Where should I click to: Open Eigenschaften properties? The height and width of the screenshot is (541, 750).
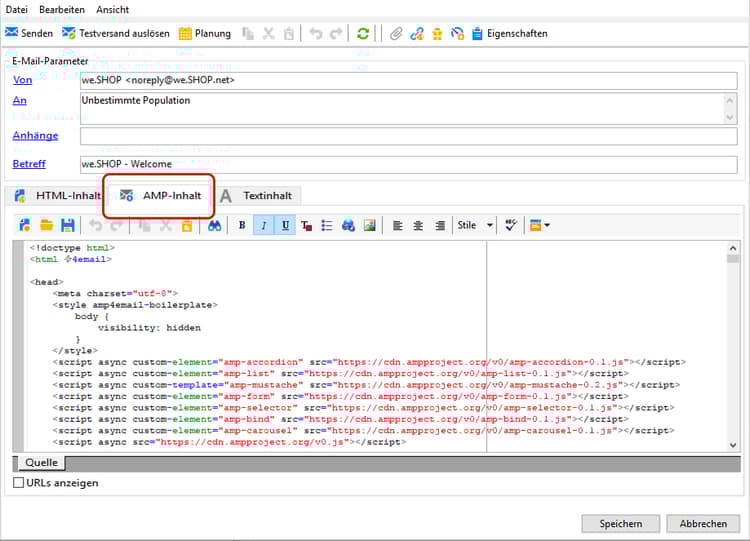tap(510, 33)
